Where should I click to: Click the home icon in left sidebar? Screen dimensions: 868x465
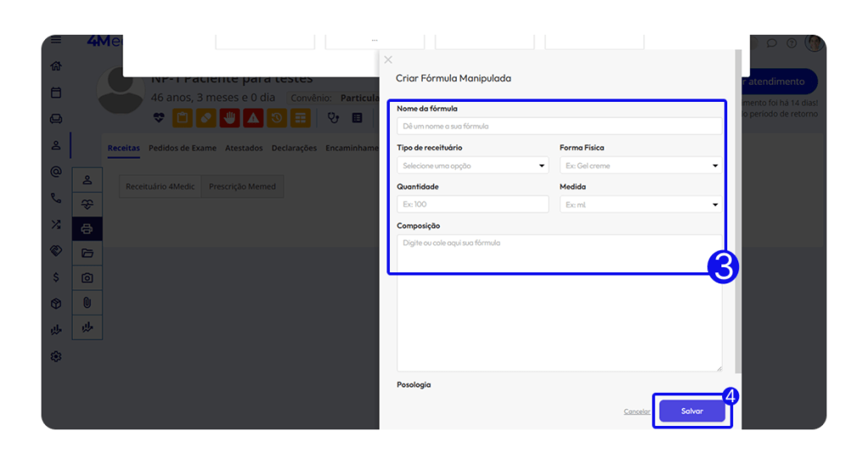tap(56, 66)
